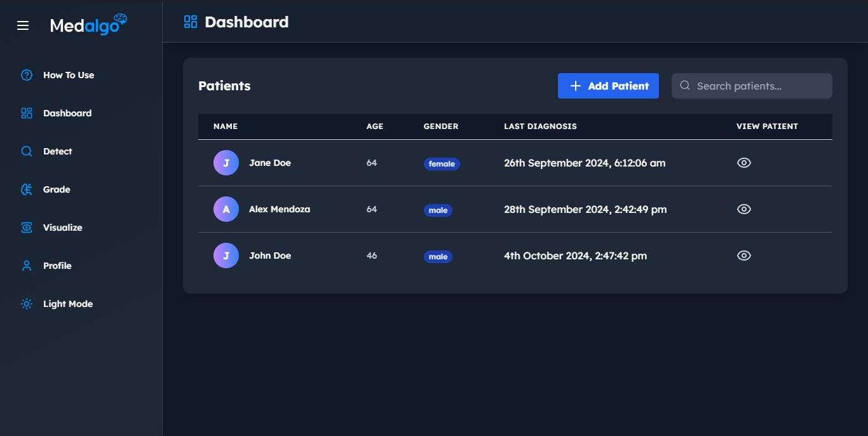Toggle Light Mode in the sidebar

67,304
